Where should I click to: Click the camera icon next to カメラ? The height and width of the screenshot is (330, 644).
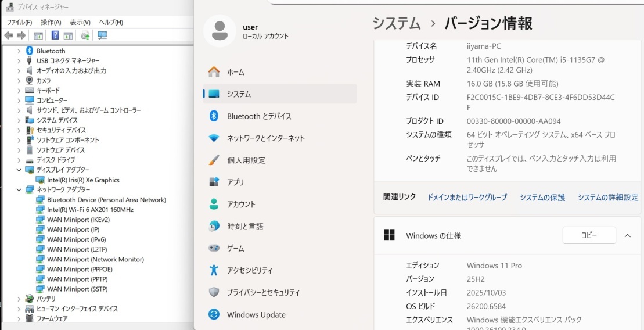tap(29, 80)
